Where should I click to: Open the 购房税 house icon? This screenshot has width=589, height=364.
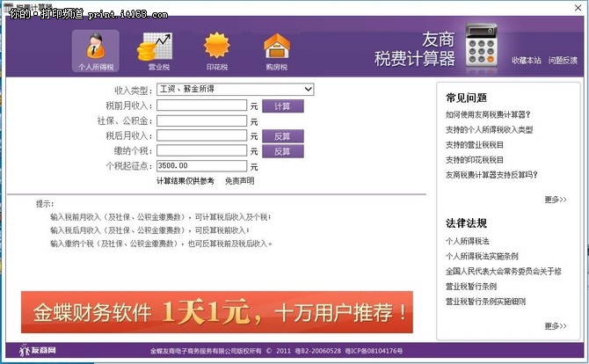pos(276,51)
